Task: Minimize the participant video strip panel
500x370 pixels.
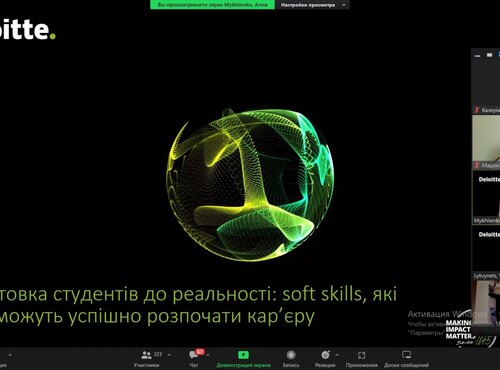Action: (x=477, y=56)
